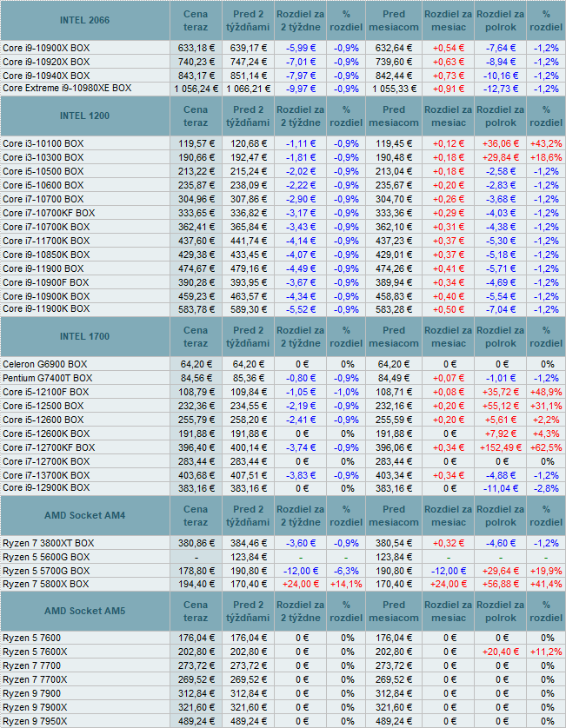Select Core i9-11900K BOX in the list
This screenshot has height=728, width=566.
point(46,310)
